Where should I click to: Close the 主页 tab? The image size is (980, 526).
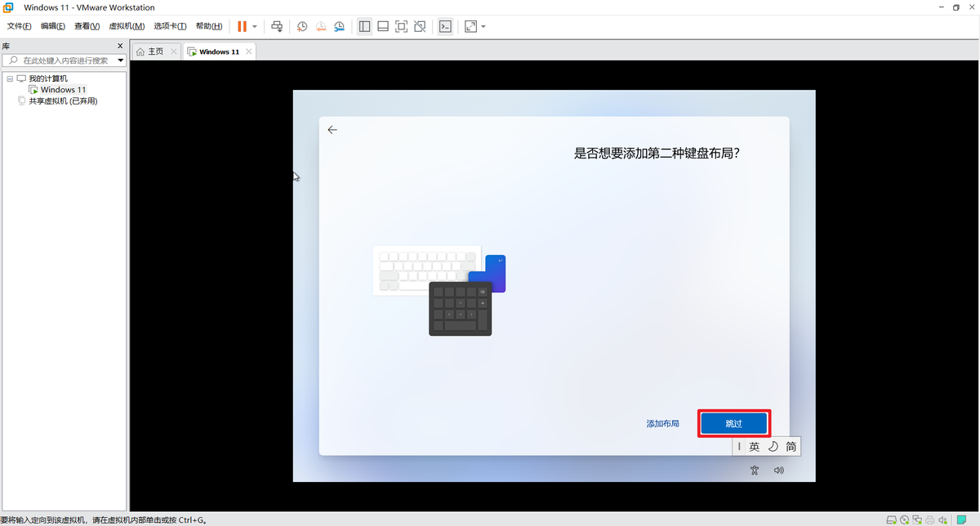tap(173, 51)
